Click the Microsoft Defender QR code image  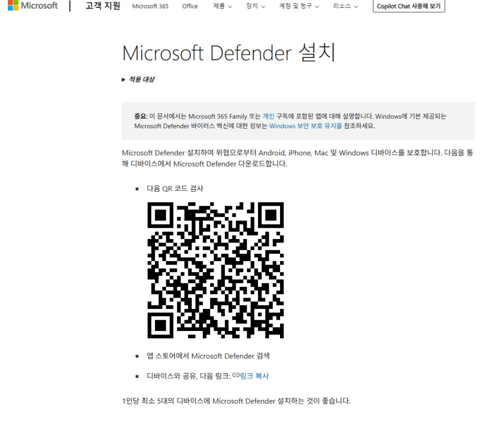216,270
